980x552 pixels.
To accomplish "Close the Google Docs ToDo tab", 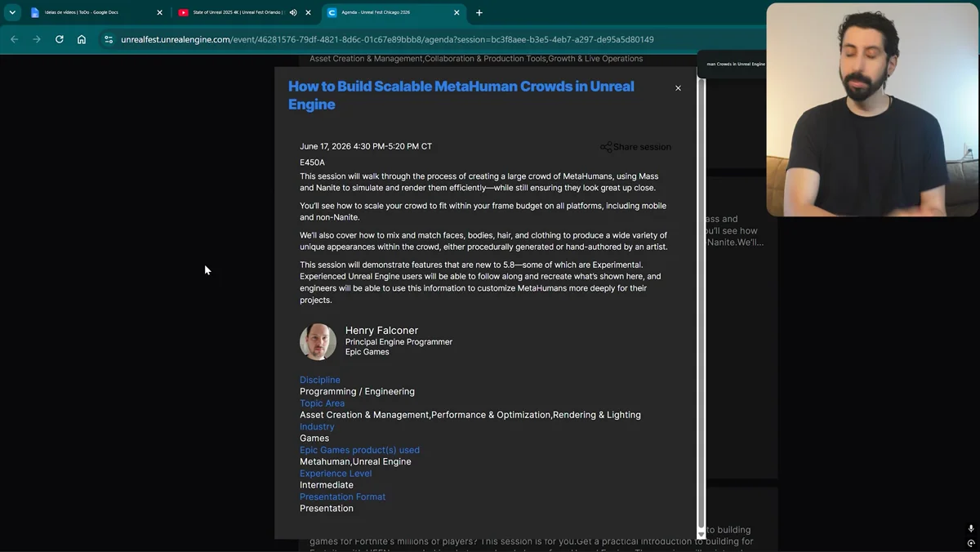I will click(159, 12).
